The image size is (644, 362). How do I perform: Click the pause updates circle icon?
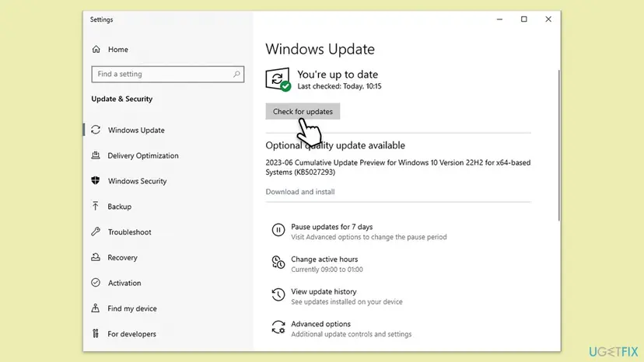point(278,230)
